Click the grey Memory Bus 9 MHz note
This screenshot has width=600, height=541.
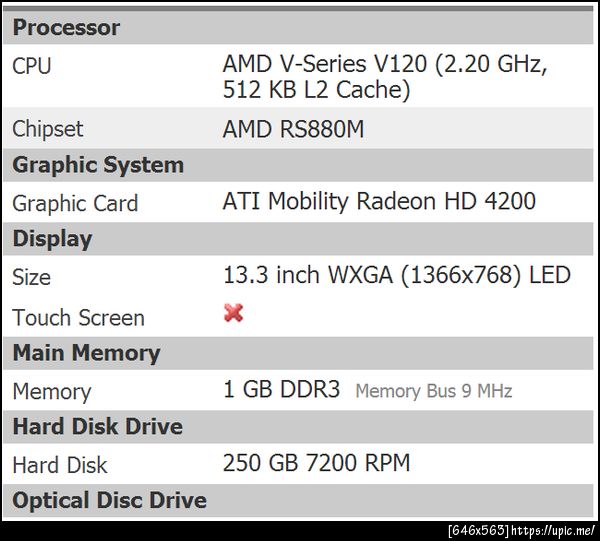tap(433, 391)
